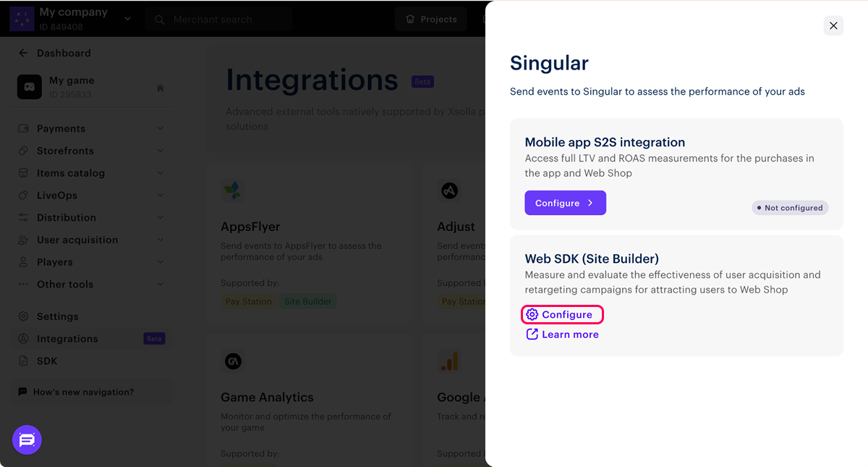
Task: Click the My company logo icon
Action: pyautogui.click(x=22, y=19)
